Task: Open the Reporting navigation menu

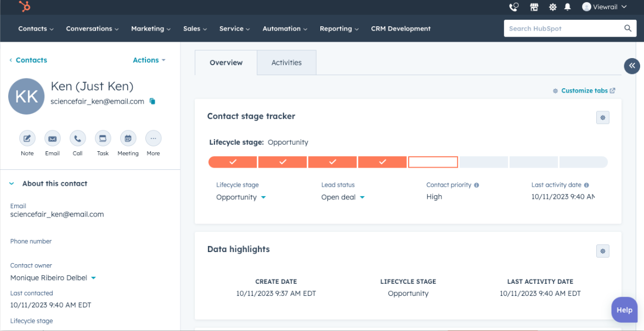Action: [339, 28]
